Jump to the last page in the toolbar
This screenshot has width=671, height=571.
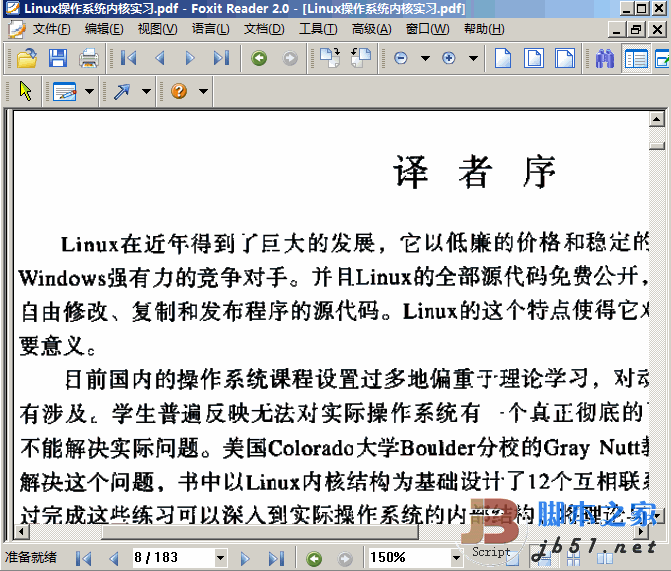tap(221, 58)
